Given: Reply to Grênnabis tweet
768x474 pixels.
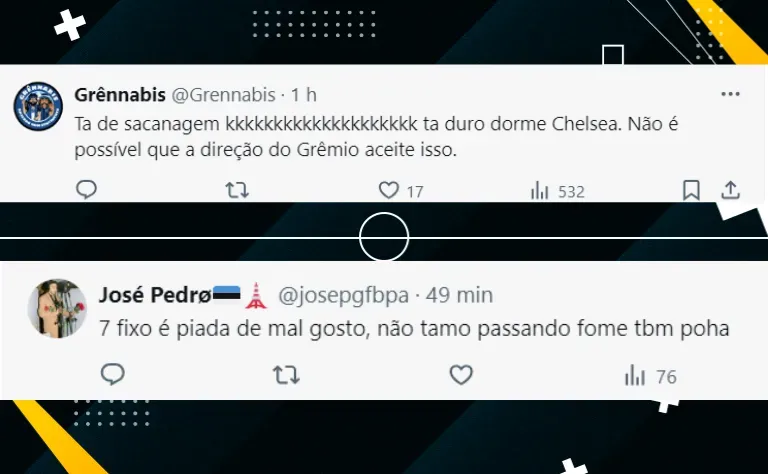Looking at the screenshot, I should click(x=87, y=190).
